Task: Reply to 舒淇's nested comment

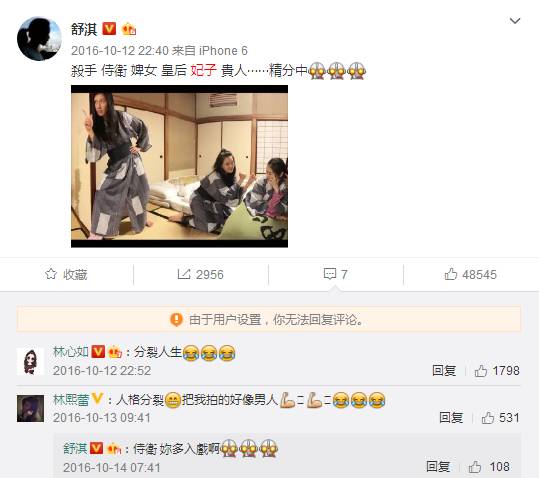Action: click(438, 467)
